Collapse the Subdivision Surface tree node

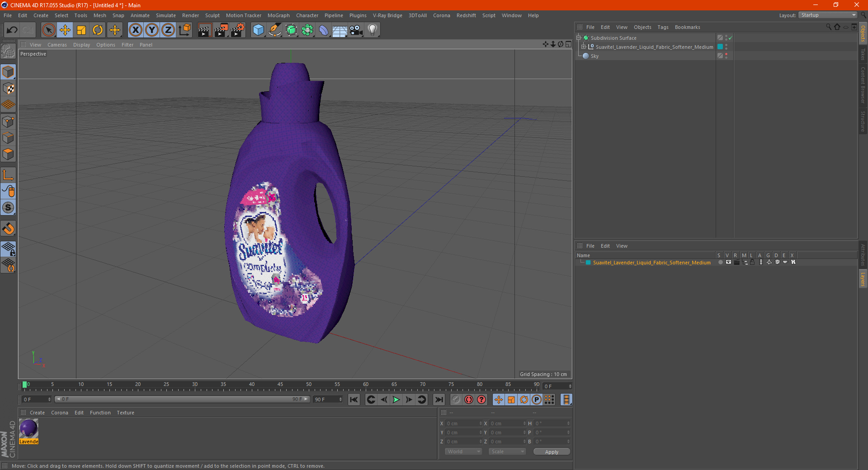[579, 38]
